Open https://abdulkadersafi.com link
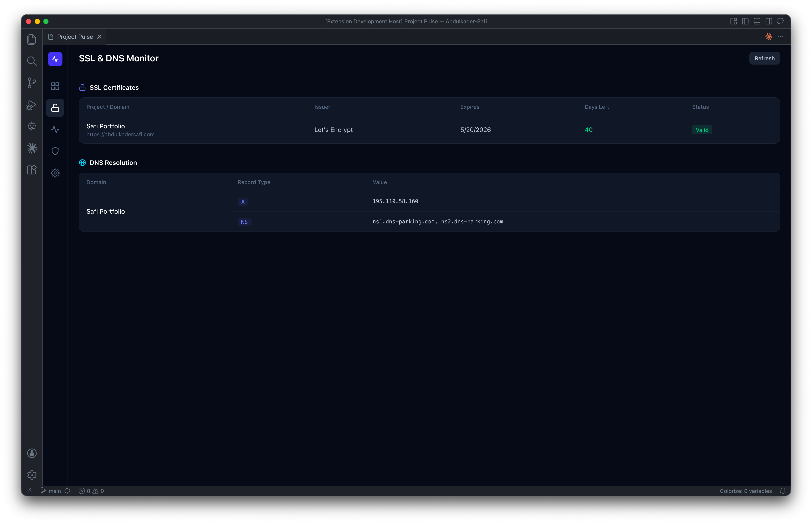The height and width of the screenshot is (524, 812). coord(120,134)
